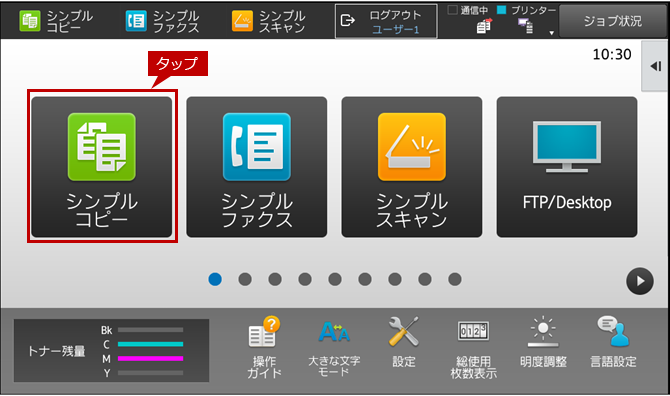Check the magenta M toner level bar
670x396 pixels.
[x=150, y=358]
